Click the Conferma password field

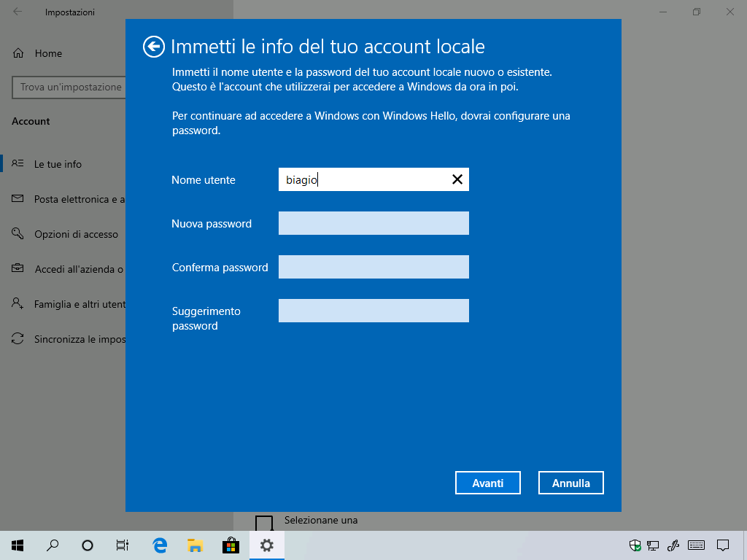coord(373,267)
